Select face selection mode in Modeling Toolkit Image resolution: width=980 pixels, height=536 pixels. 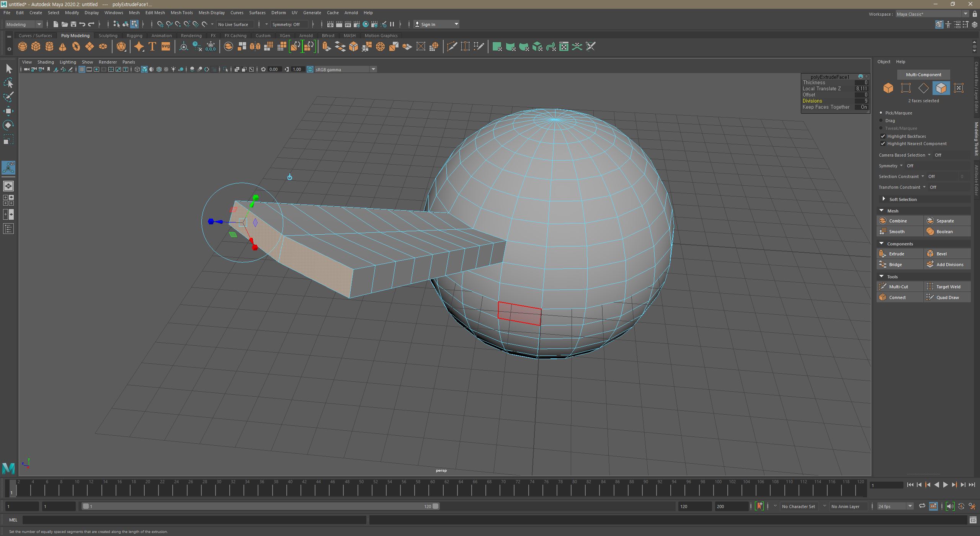(x=941, y=88)
